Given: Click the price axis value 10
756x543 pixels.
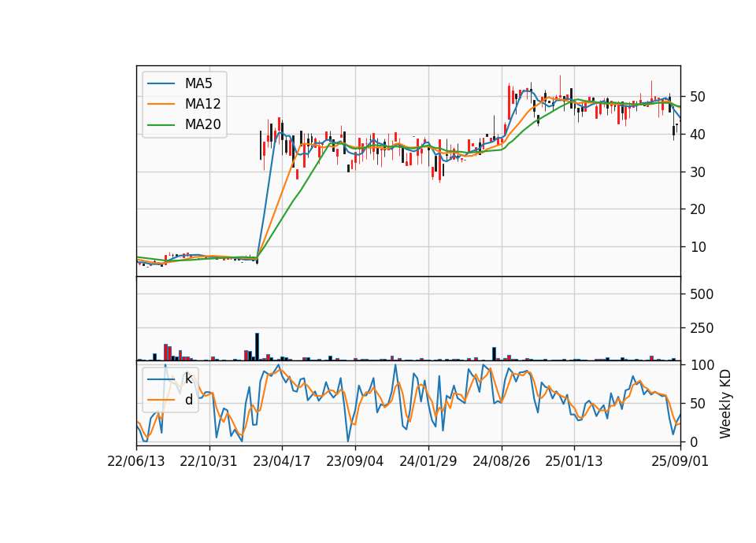Looking at the screenshot, I should (698, 246).
